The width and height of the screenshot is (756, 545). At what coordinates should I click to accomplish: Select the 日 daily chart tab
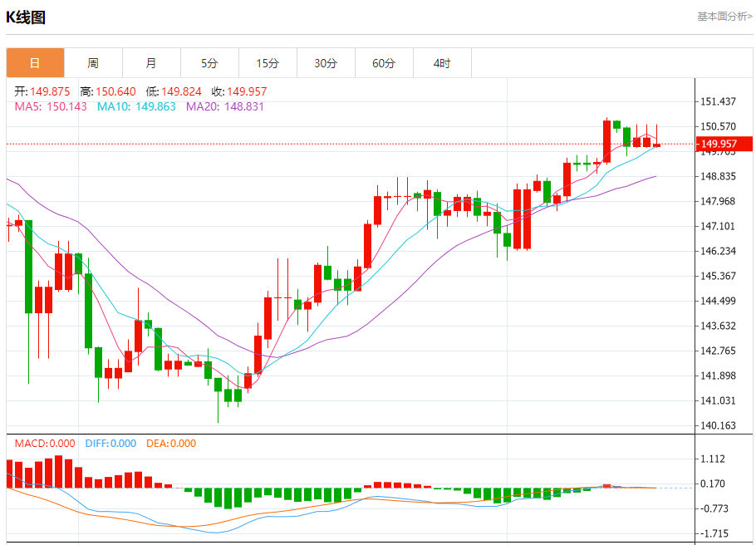click(x=35, y=62)
